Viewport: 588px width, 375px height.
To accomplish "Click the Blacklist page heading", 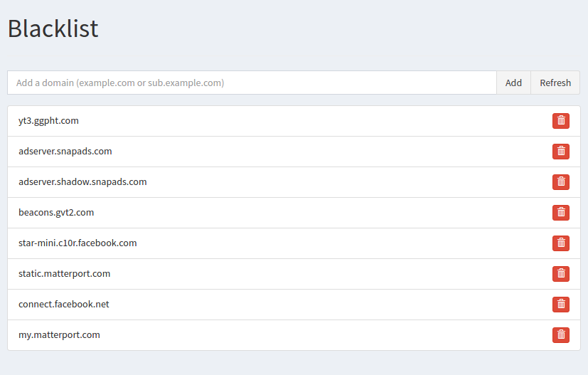I will [53, 28].
